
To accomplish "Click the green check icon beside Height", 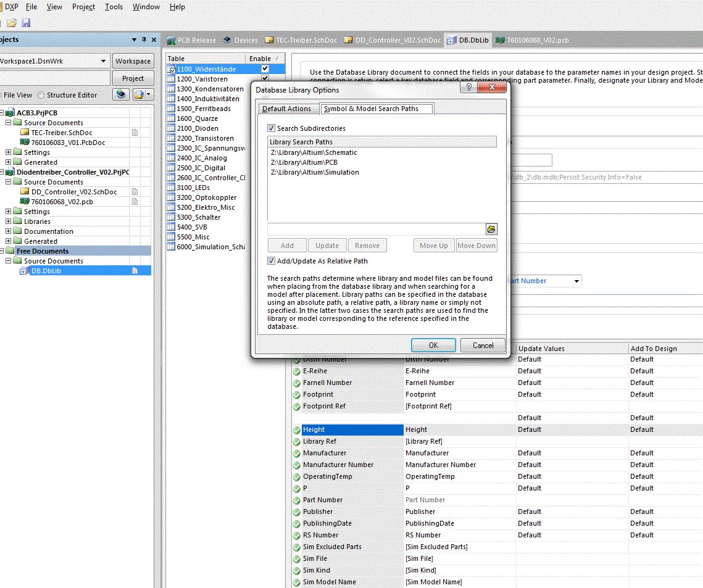I will (297, 429).
